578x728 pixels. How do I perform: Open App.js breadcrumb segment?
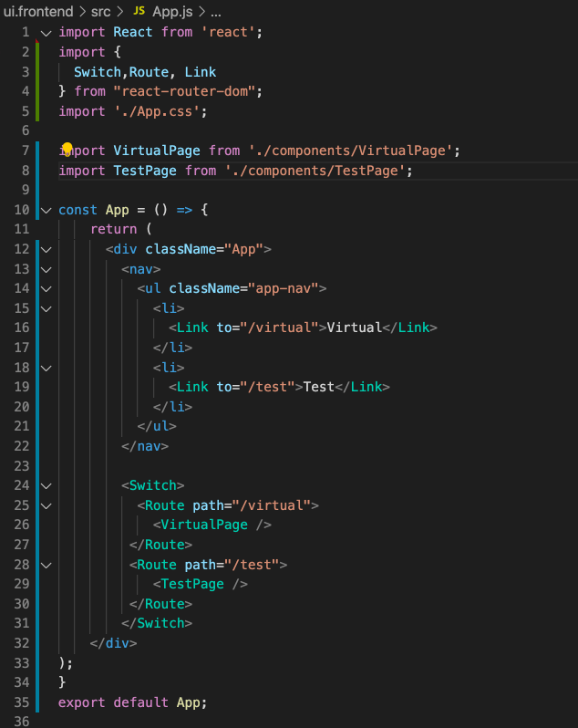click(172, 11)
